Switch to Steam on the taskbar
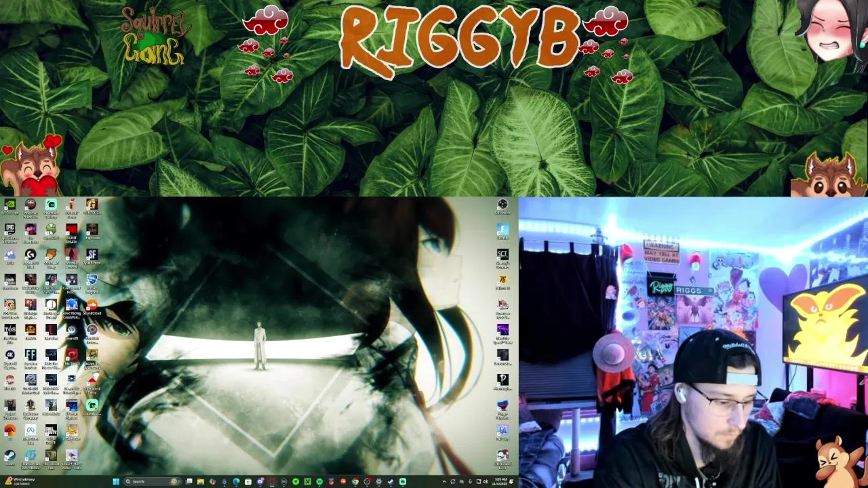Image resolution: width=868 pixels, height=488 pixels. coord(391,482)
